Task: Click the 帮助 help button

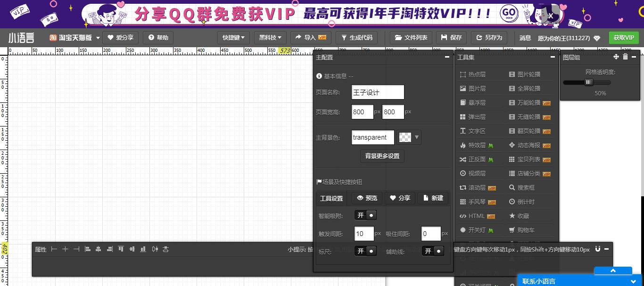Action: click(158, 38)
